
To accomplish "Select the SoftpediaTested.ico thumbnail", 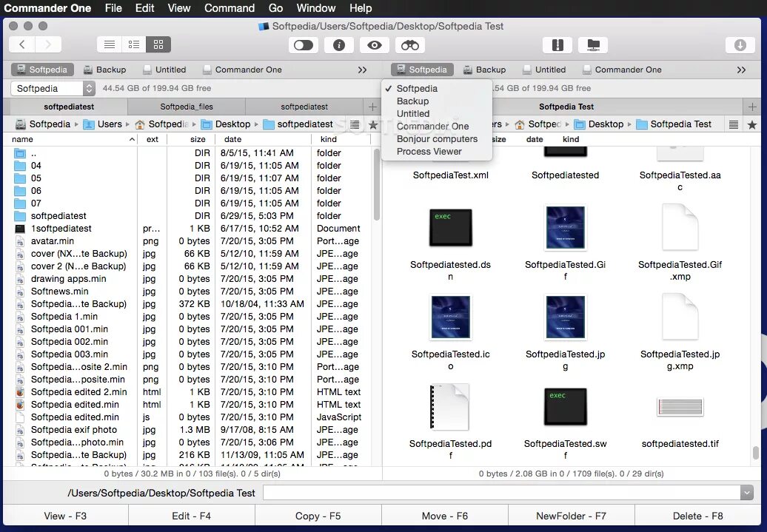I will coord(451,318).
